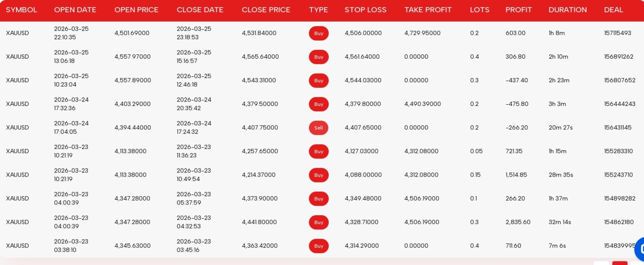Sort by the SYMBOL column header
Screen dimensions: 644x265
pos(21,10)
